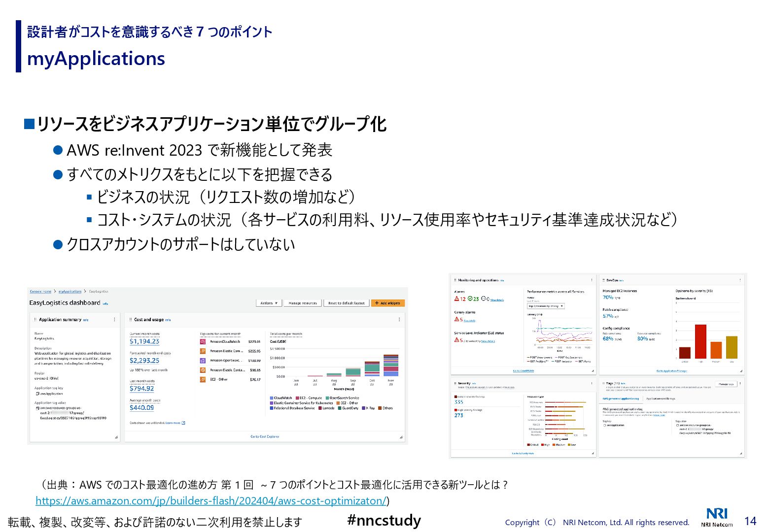Click the Amazon Elastic Compute service icon
769x532 pixels.
tap(203, 351)
